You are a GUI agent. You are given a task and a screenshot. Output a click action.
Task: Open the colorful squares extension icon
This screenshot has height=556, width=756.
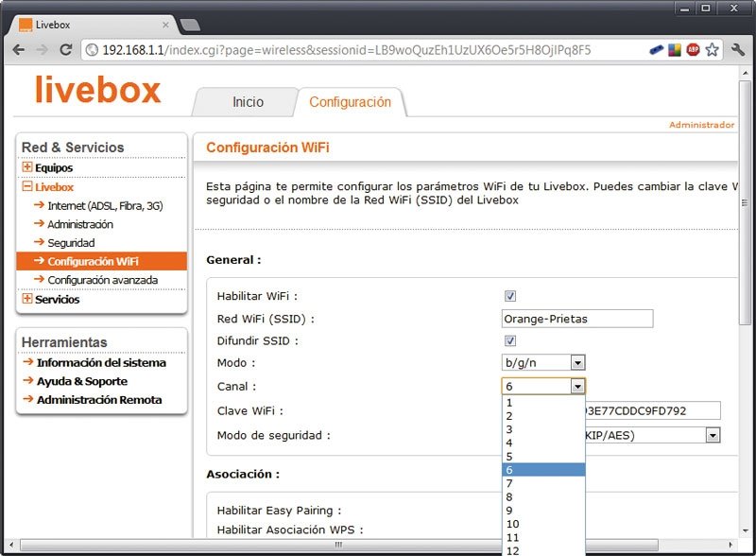click(x=675, y=50)
